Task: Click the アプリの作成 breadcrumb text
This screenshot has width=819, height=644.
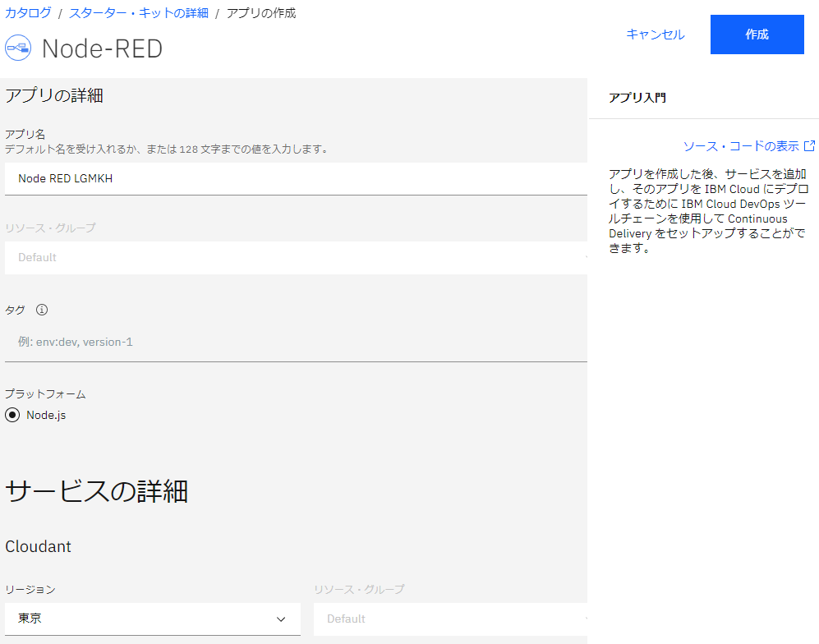Action: pyautogui.click(x=261, y=13)
